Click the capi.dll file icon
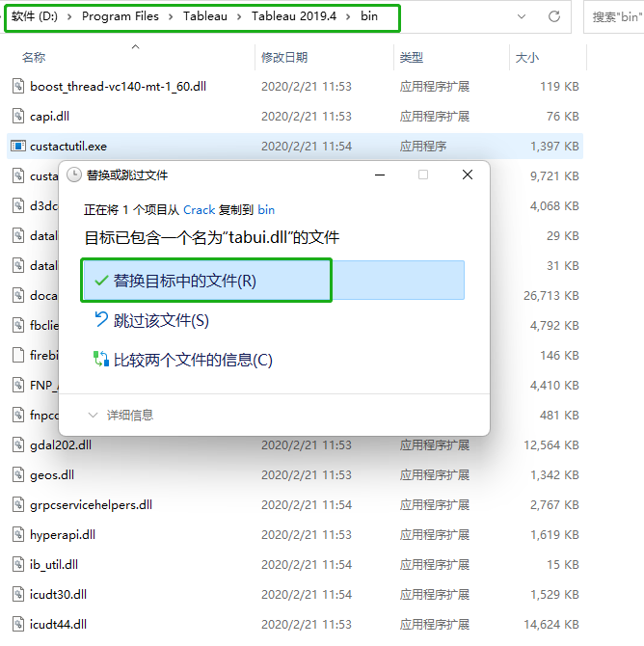This screenshot has height=646, width=644. (18, 116)
